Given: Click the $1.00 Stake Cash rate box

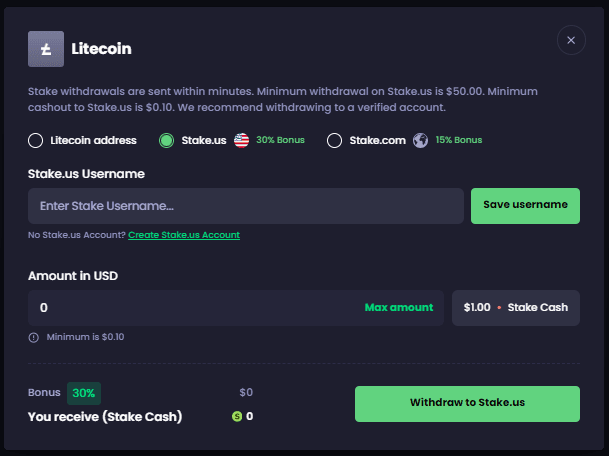Looking at the screenshot, I should click(516, 308).
